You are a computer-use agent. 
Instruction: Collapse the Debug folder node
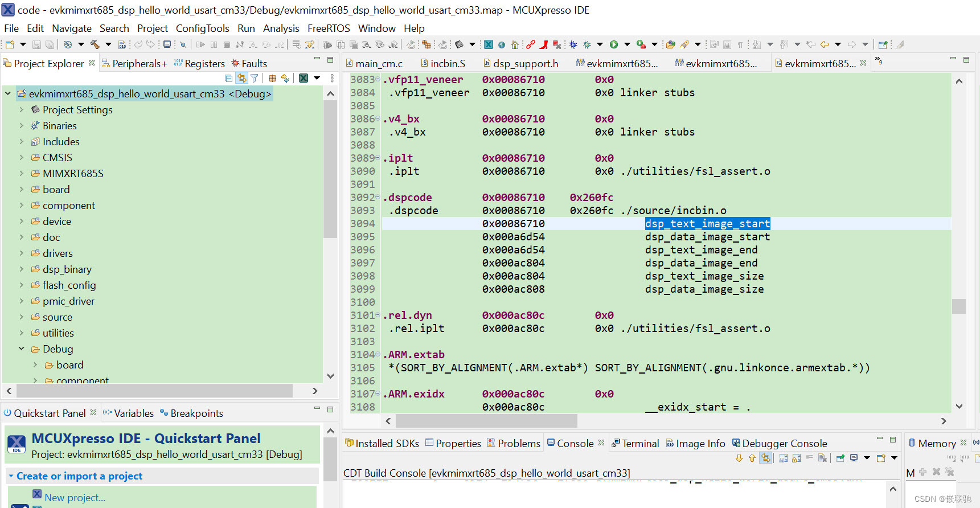click(x=22, y=349)
